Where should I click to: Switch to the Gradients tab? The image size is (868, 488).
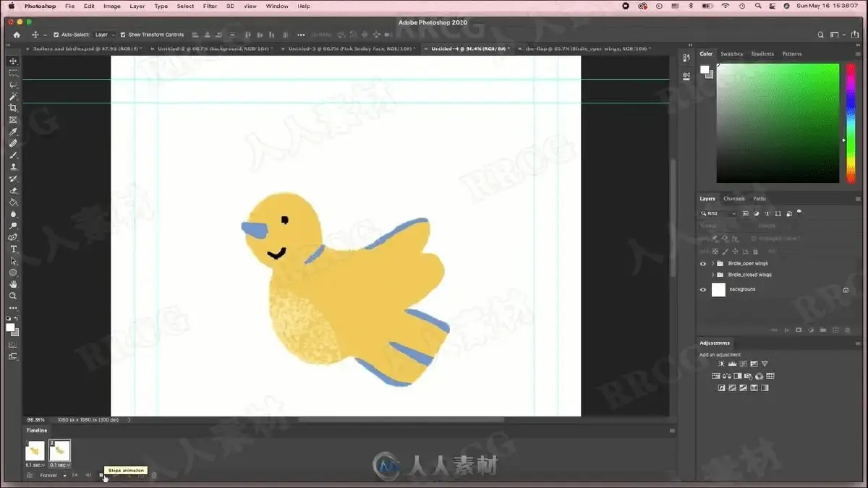point(762,54)
